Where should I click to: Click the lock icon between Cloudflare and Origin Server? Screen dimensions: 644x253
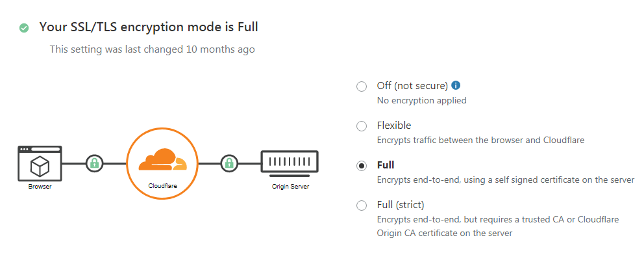(229, 163)
